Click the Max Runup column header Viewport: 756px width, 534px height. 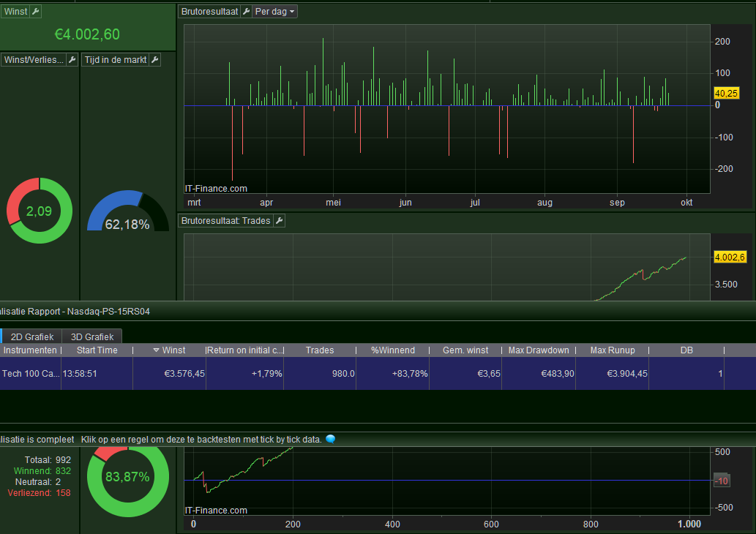pos(613,350)
